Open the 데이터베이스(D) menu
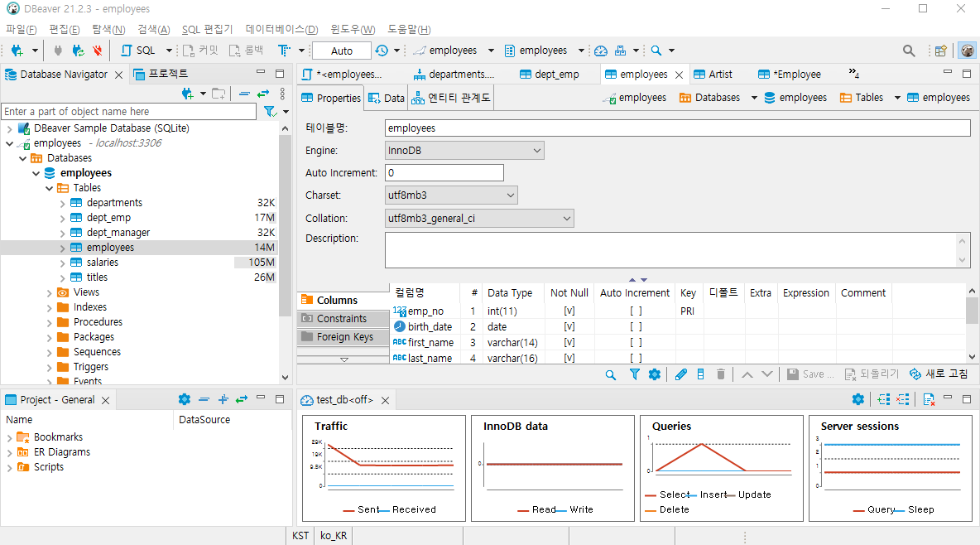Image resolution: width=980 pixels, height=545 pixels. (x=282, y=30)
